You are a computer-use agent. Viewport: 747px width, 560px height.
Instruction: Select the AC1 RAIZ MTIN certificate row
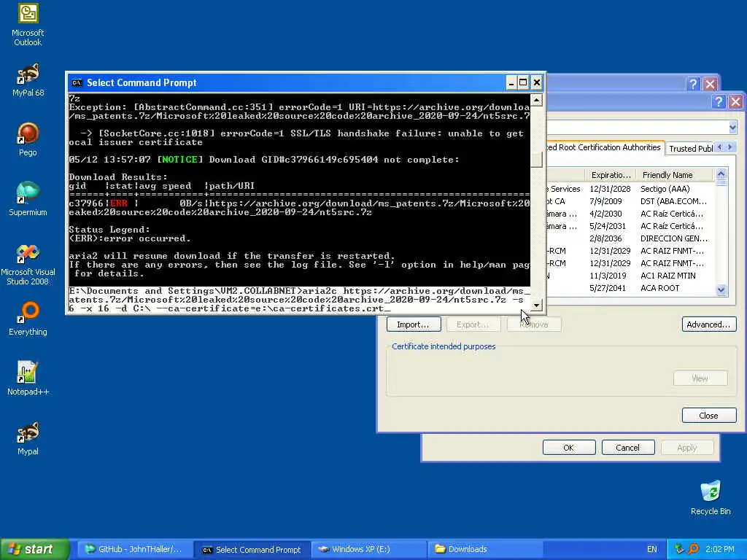(x=630, y=276)
